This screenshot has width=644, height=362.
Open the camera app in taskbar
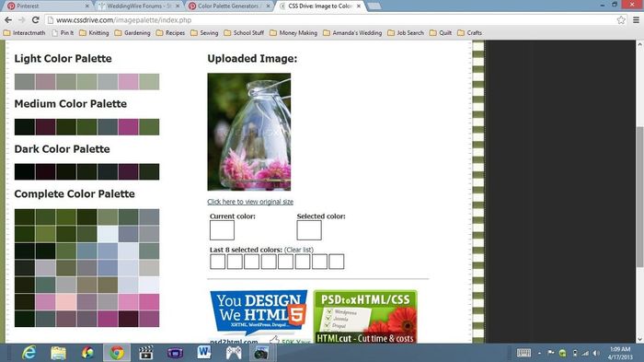coord(261,353)
